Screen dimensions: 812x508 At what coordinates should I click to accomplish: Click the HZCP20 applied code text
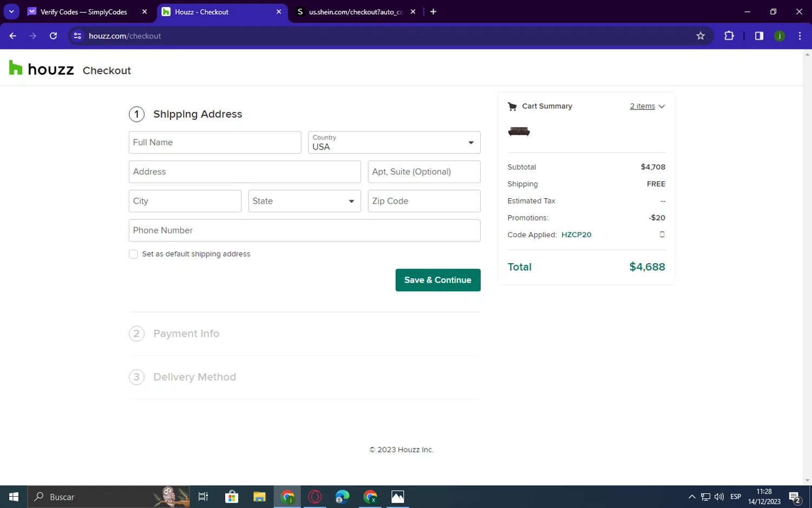pyautogui.click(x=576, y=235)
